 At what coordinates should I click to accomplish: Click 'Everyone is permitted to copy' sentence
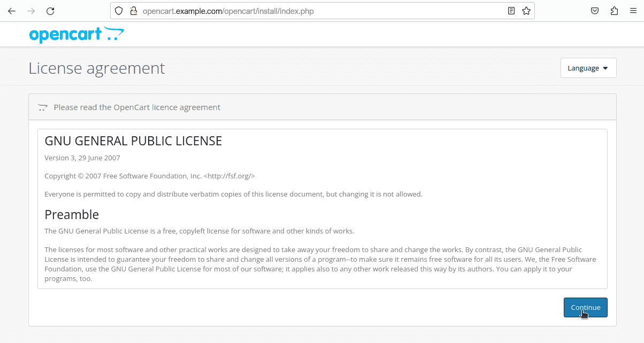tap(233, 194)
